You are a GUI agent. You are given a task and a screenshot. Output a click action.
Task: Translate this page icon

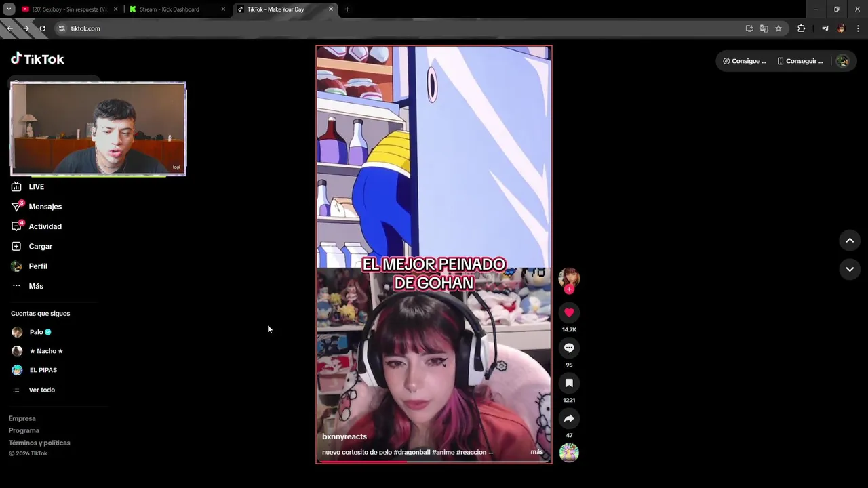pyautogui.click(x=764, y=28)
